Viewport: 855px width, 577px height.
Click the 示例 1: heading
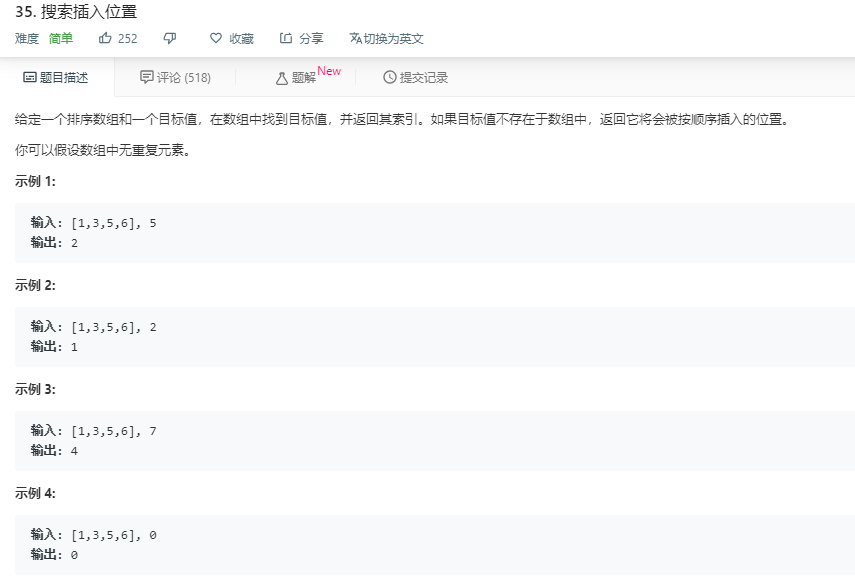[x=35, y=181]
